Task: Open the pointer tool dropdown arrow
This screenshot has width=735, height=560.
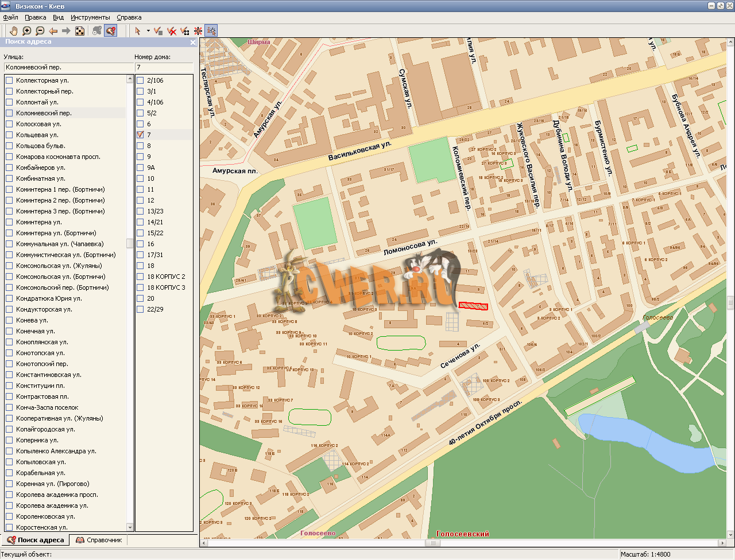Action: pyautogui.click(x=148, y=31)
